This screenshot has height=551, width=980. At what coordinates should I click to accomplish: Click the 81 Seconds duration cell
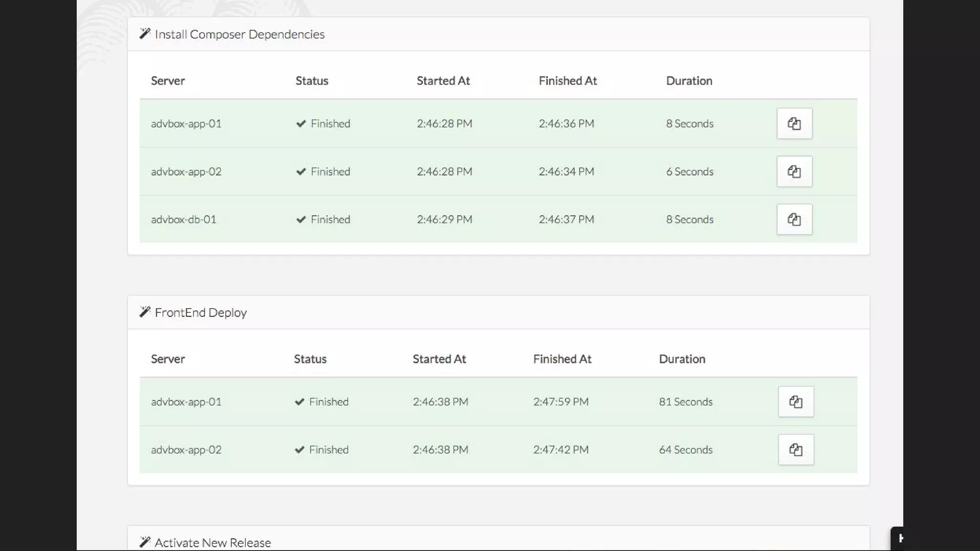click(x=685, y=402)
